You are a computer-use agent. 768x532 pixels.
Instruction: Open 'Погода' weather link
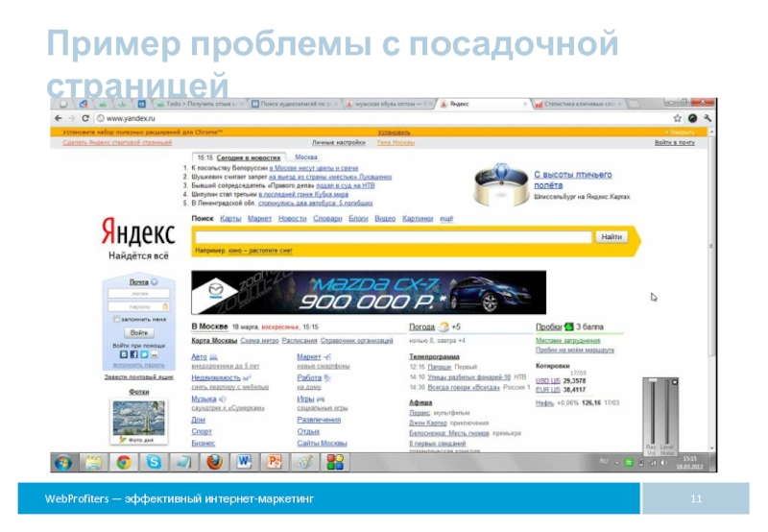click(x=421, y=326)
